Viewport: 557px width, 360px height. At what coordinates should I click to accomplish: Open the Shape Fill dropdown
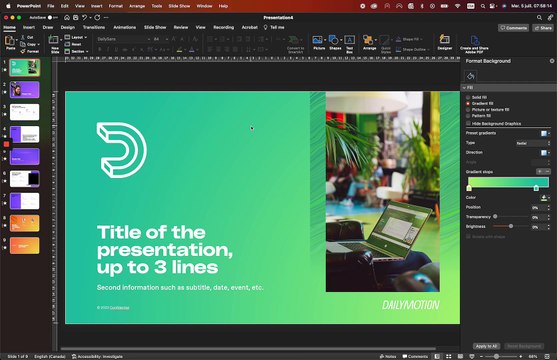click(x=409, y=39)
